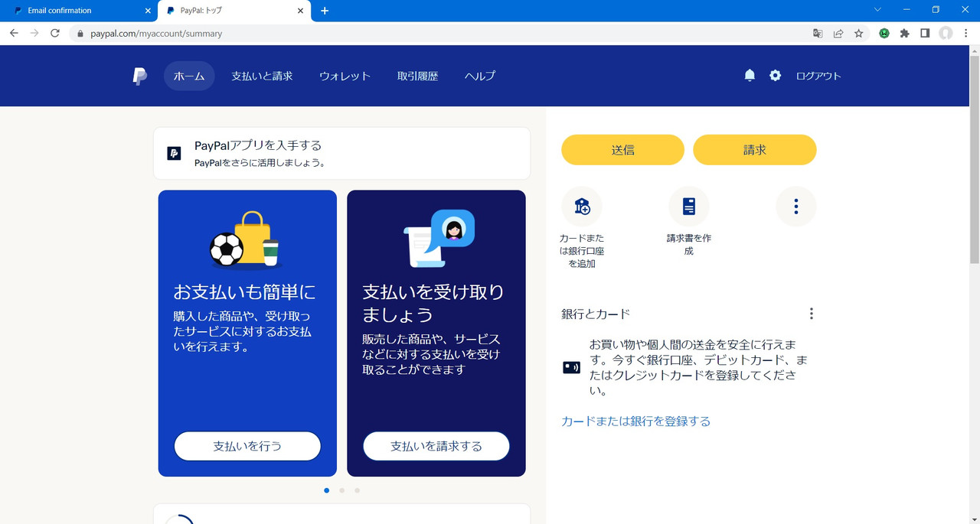The width and height of the screenshot is (980, 524).
Task: Open 銀行とカード section options menu
Action: [812, 314]
